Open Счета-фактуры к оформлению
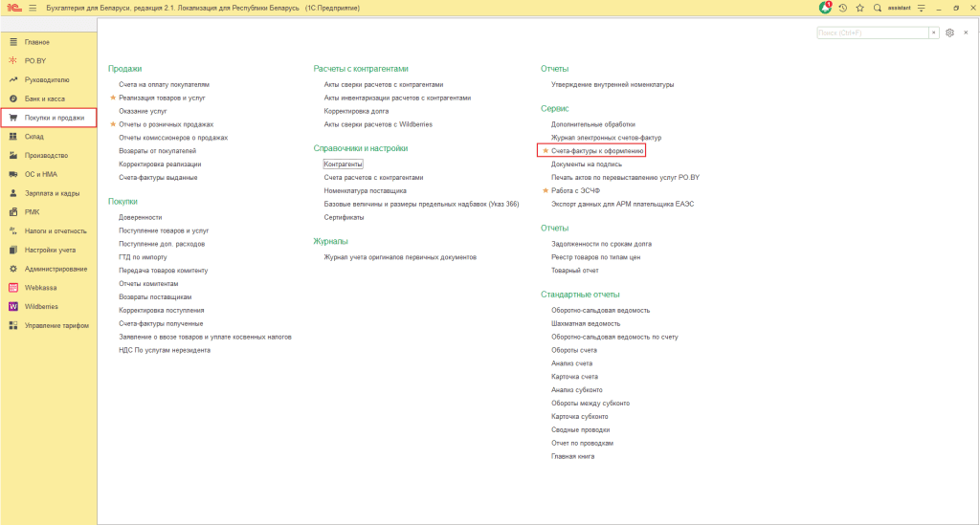Image resolution: width=980 pixels, height=525 pixels. coord(597,151)
